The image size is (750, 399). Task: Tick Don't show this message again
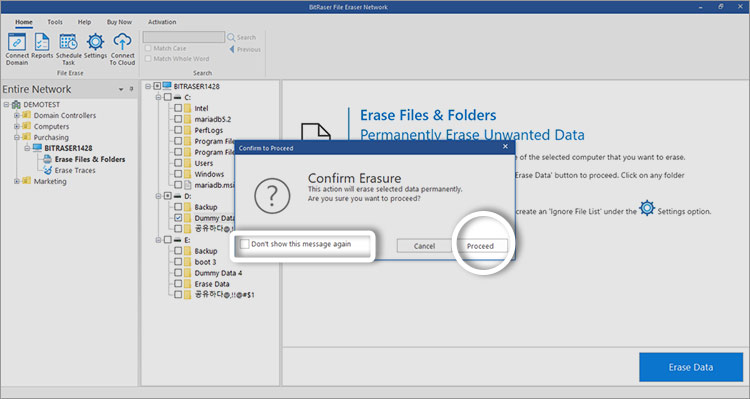pos(244,244)
